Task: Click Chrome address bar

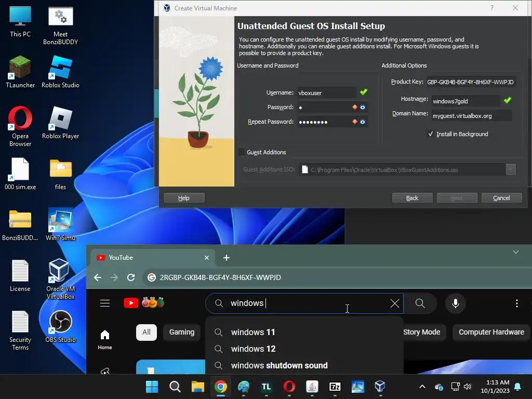Action: click(336, 277)
